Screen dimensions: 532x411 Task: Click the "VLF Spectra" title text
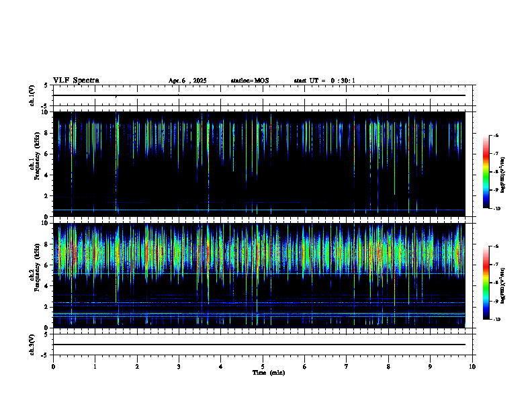point(76,81)
